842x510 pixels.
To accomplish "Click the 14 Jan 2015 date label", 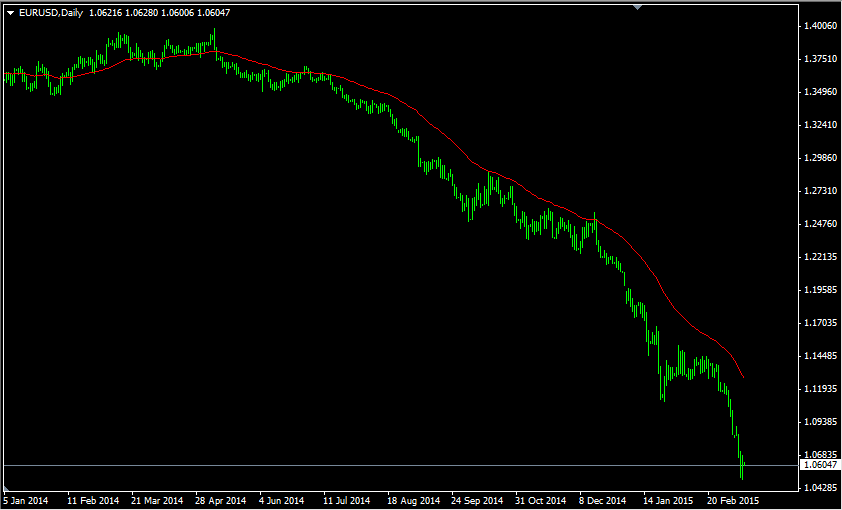I will click(667, 501).
